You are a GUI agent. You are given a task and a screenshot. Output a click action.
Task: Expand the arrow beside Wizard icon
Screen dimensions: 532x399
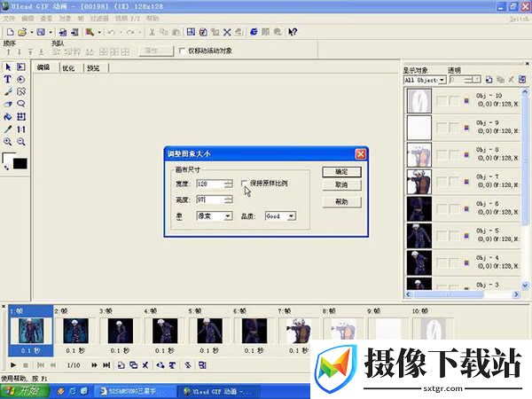click(99, 32)
